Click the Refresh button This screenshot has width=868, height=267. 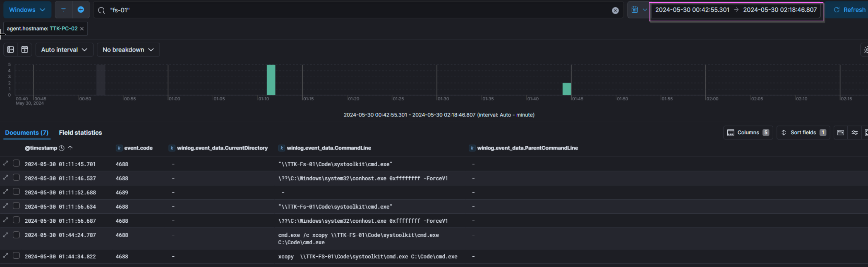click(849, 10)
